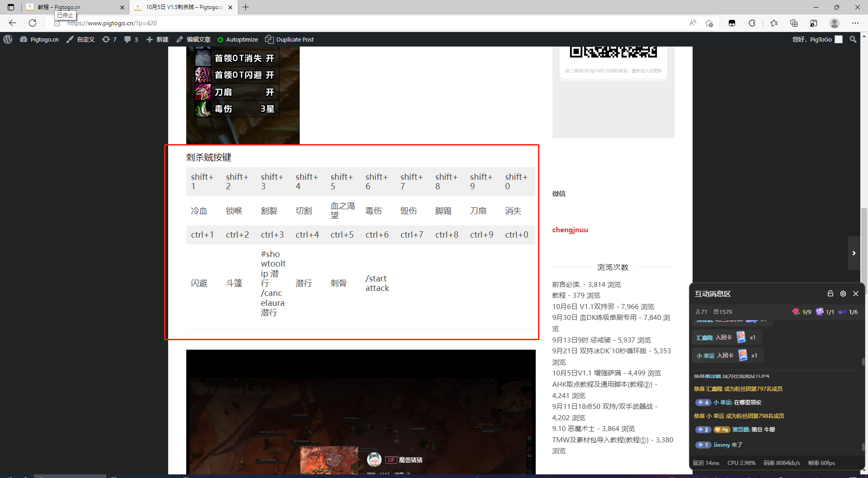Click the Autoptimize admin bar item
The width and height of the screenshot is (868, 478).
pos(238,39)
